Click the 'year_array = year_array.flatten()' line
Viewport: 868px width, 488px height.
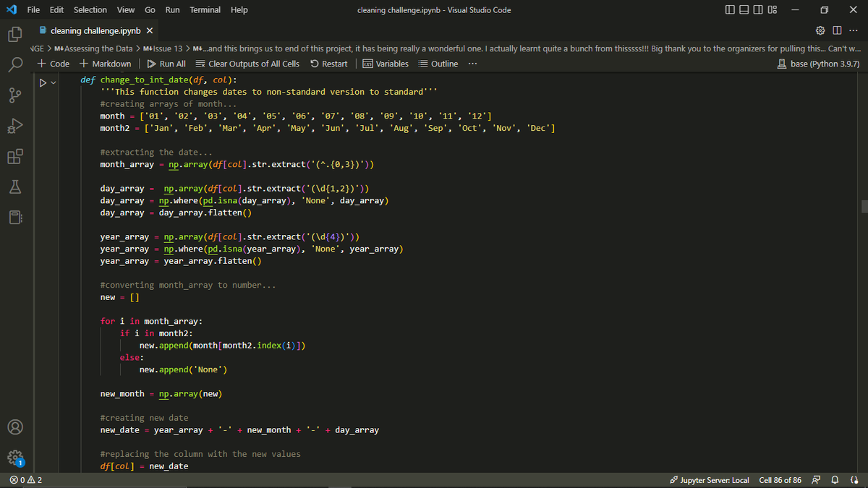[x=181, y=261]
